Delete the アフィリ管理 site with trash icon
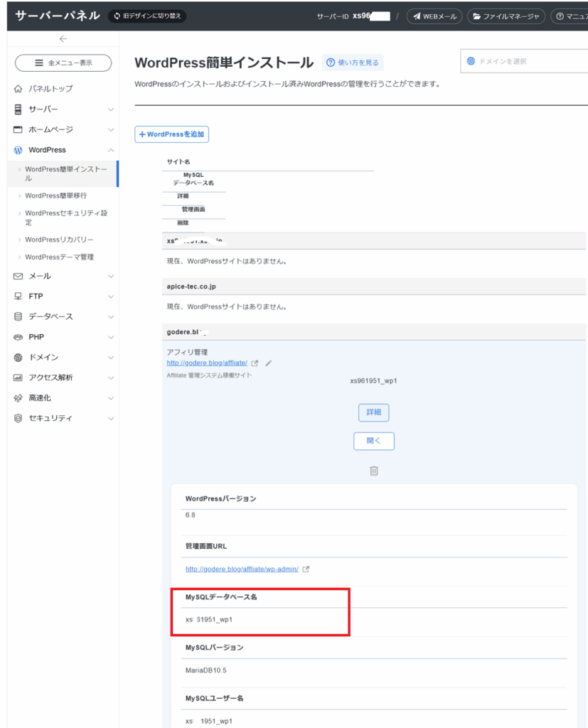This screenshot has height=728, width=588. (x=374, y=471)
